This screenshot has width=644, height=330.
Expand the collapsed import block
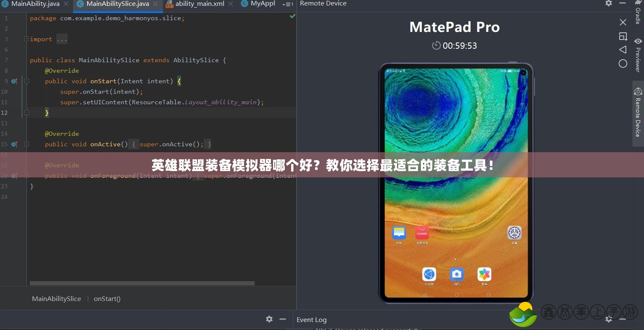click(x=26, y=39)
